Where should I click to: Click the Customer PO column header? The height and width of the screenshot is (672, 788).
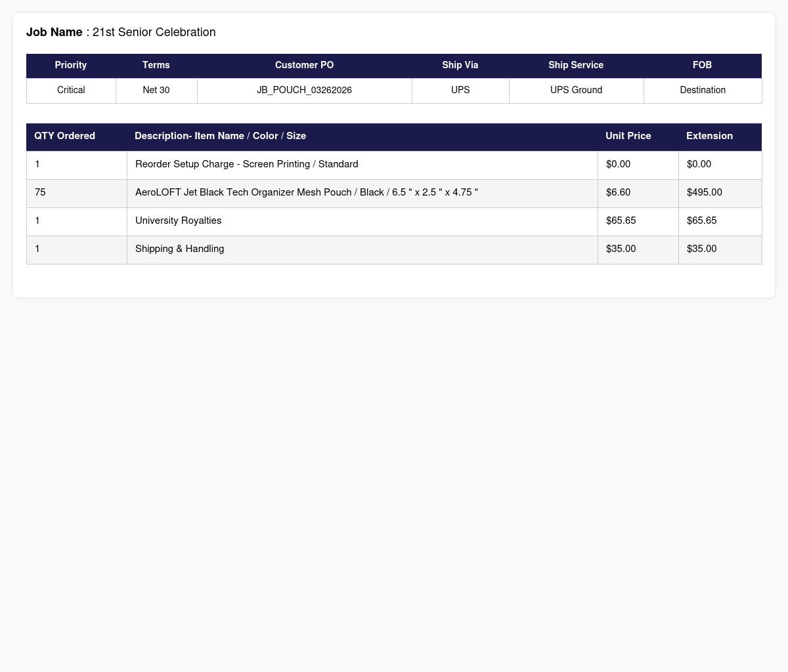305,66
